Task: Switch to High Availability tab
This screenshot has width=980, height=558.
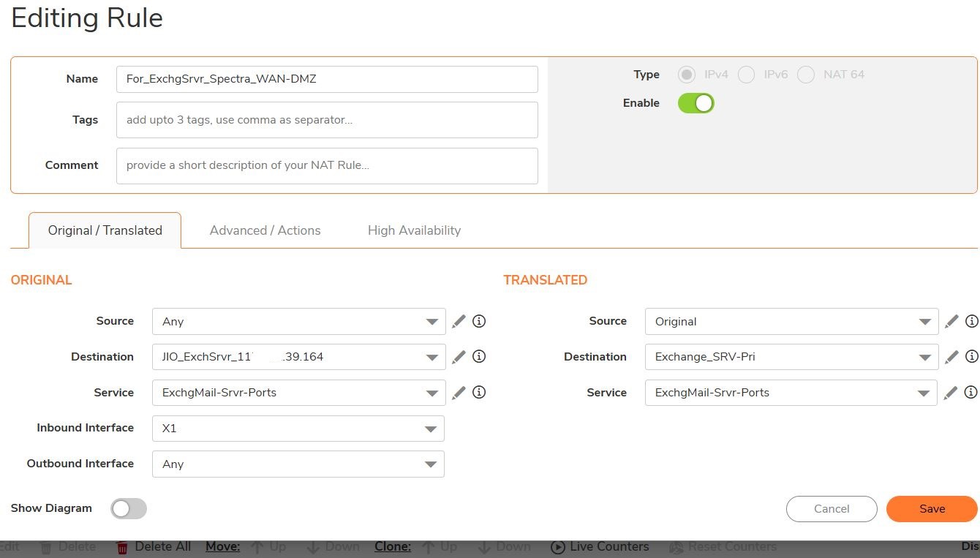Action: (414, 230)
